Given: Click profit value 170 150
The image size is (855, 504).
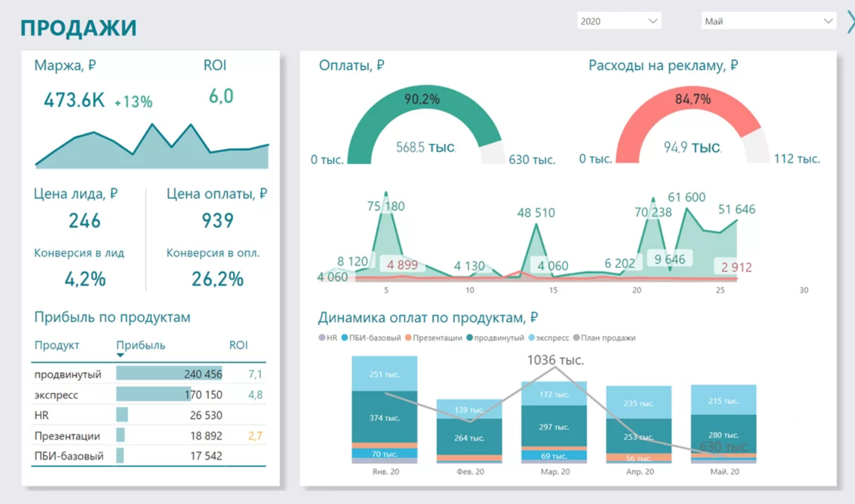Looking at the screenshot, I should coord(204,395).
